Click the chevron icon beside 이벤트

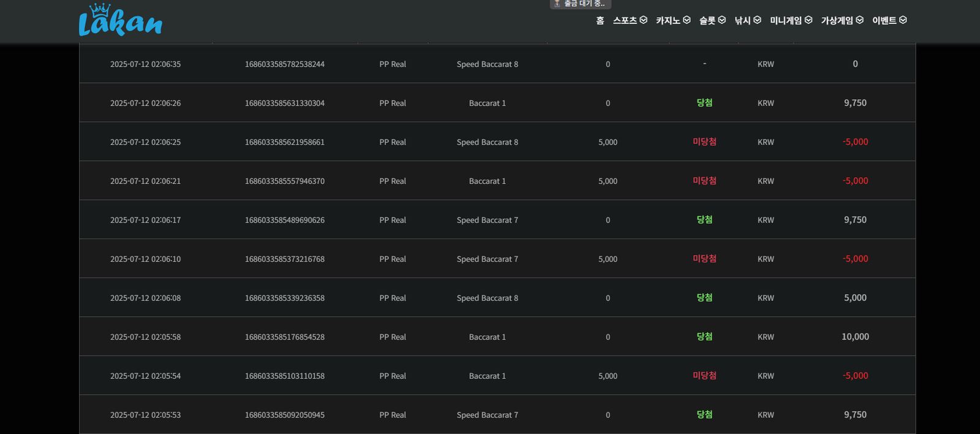point(903,20)
